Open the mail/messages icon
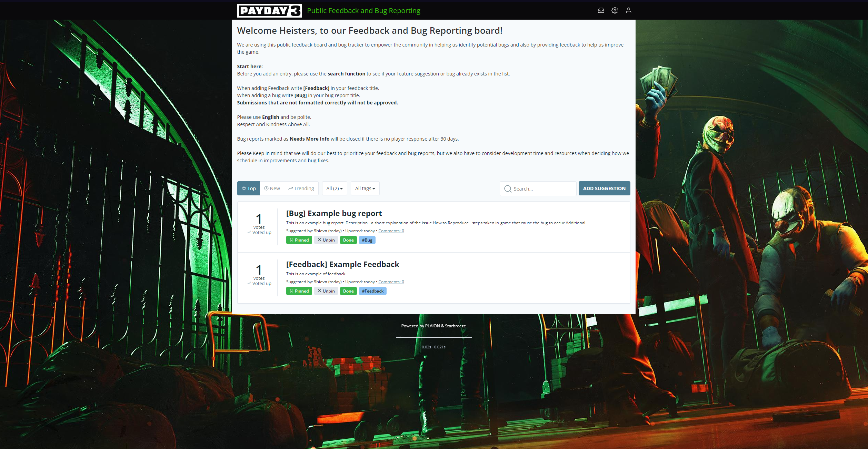 601,10
